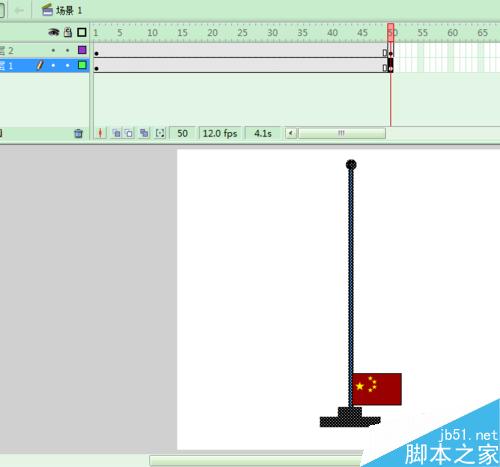
Task: Hide layer 1 using its eye-column dot
Action: click(53, 65)
